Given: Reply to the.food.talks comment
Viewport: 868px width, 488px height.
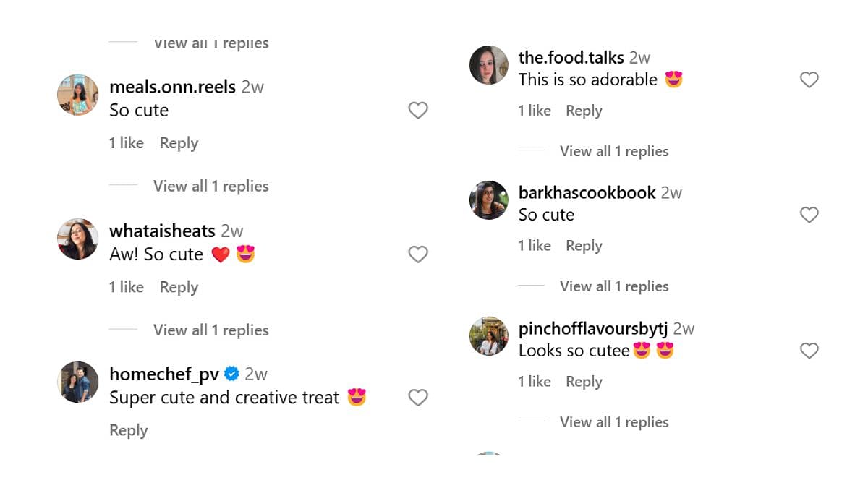Looking at the screenshot, I should [584, 111].
